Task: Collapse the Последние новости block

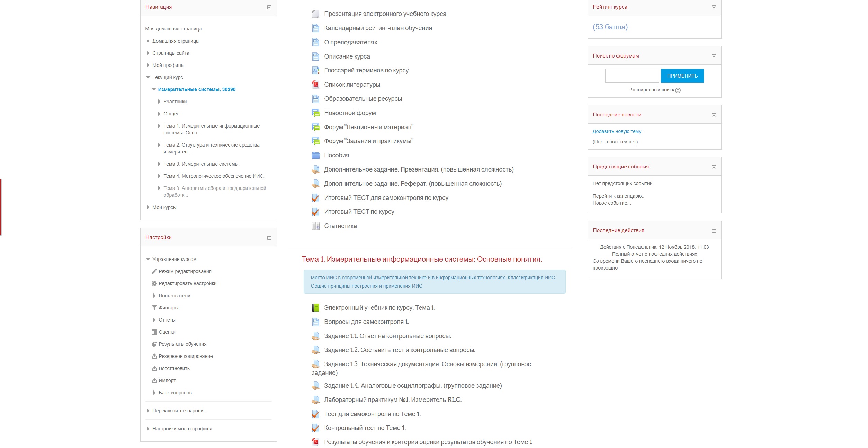Action: [x=714, y=115]
